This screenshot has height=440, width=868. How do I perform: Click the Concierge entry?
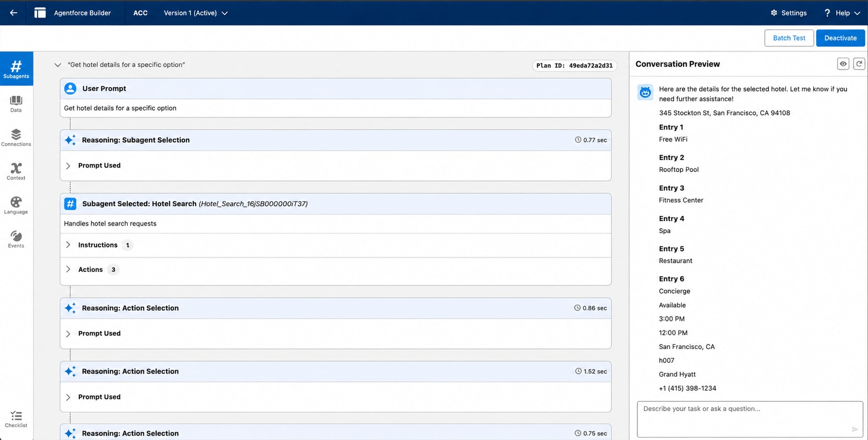675,291
